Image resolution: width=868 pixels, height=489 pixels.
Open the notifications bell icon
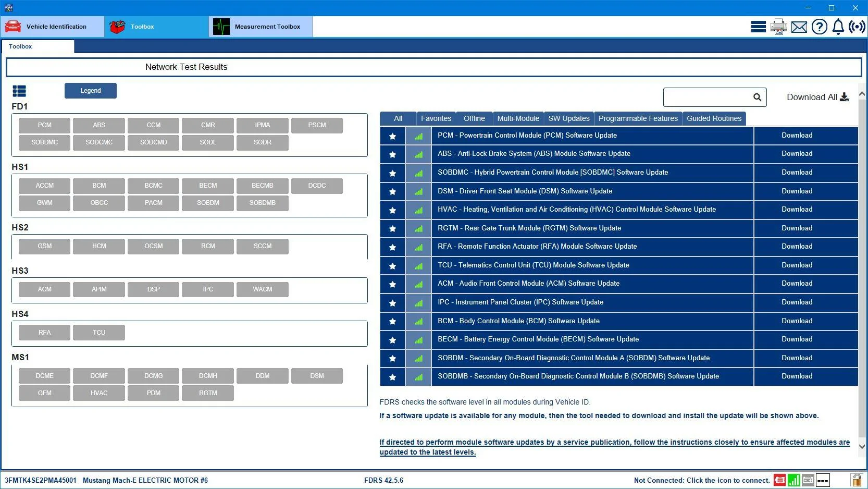pyautogui.click(x=838, y=27)
